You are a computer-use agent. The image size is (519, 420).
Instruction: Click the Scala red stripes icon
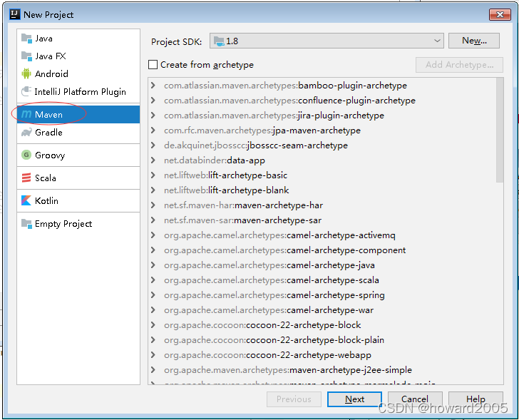(x=26, y=178)
